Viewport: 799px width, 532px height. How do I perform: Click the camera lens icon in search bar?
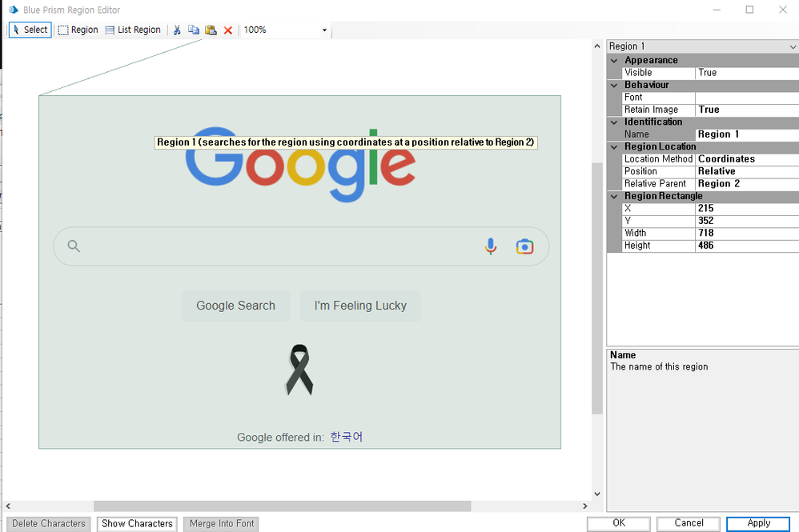click(x=524, y=246)
